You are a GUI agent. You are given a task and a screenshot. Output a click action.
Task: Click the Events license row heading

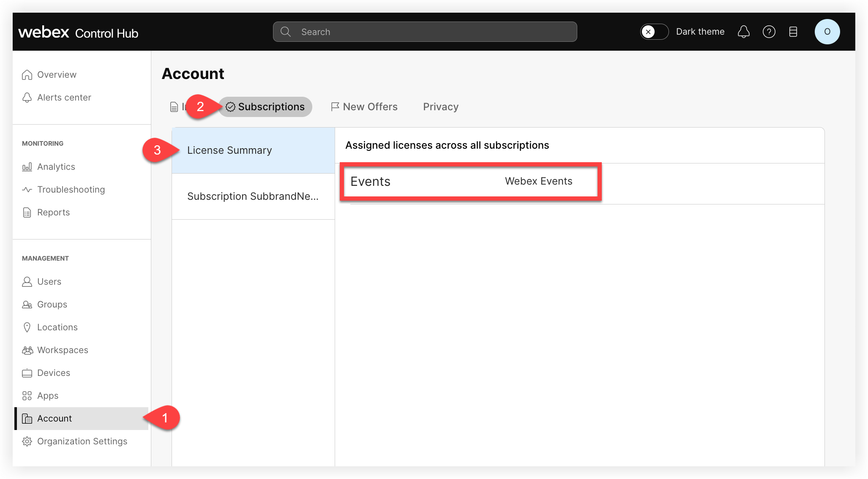[370, 182]
